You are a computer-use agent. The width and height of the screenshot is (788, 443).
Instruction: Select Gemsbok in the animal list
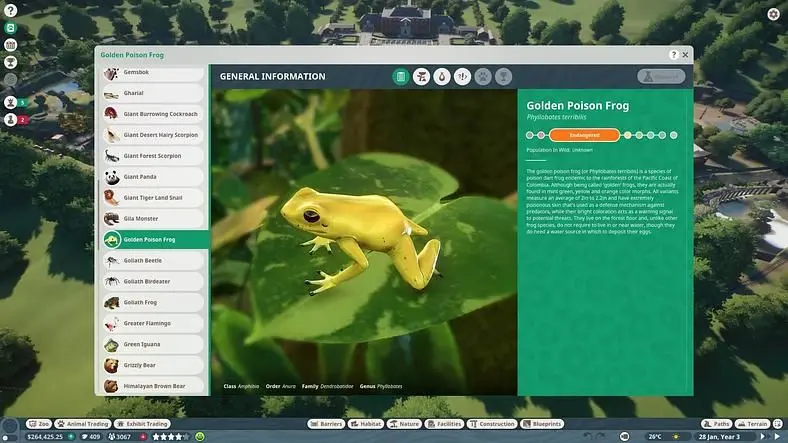tap(153, 72)
